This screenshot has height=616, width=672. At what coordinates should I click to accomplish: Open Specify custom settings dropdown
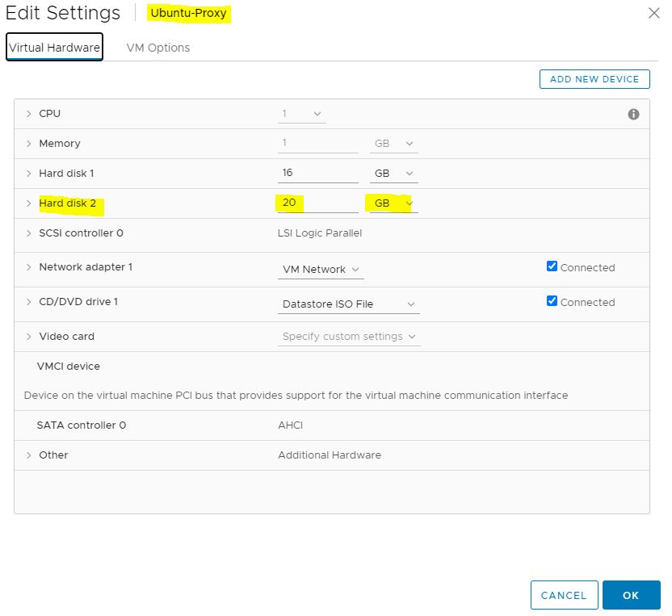pos(349,337)
